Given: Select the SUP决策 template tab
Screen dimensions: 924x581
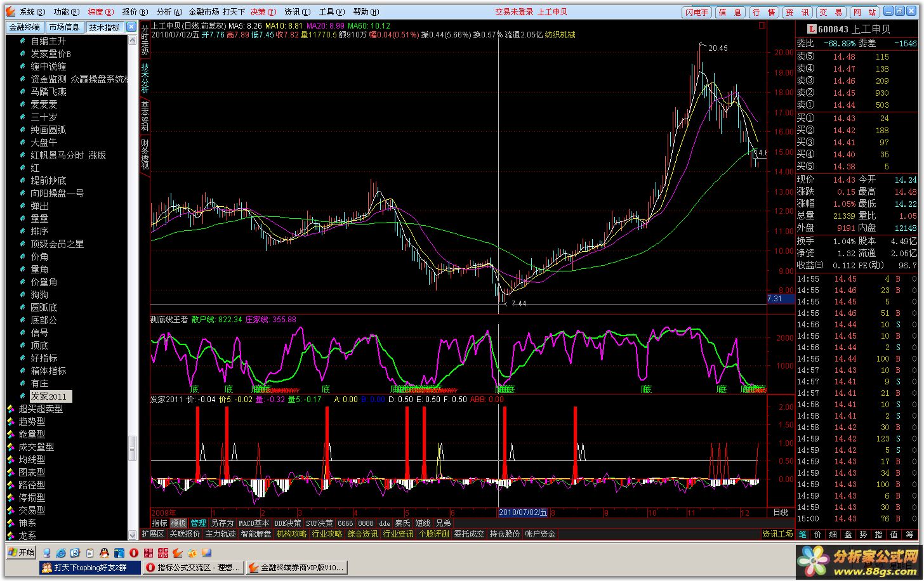Looking at the screenshot, I should click(319, 523).
